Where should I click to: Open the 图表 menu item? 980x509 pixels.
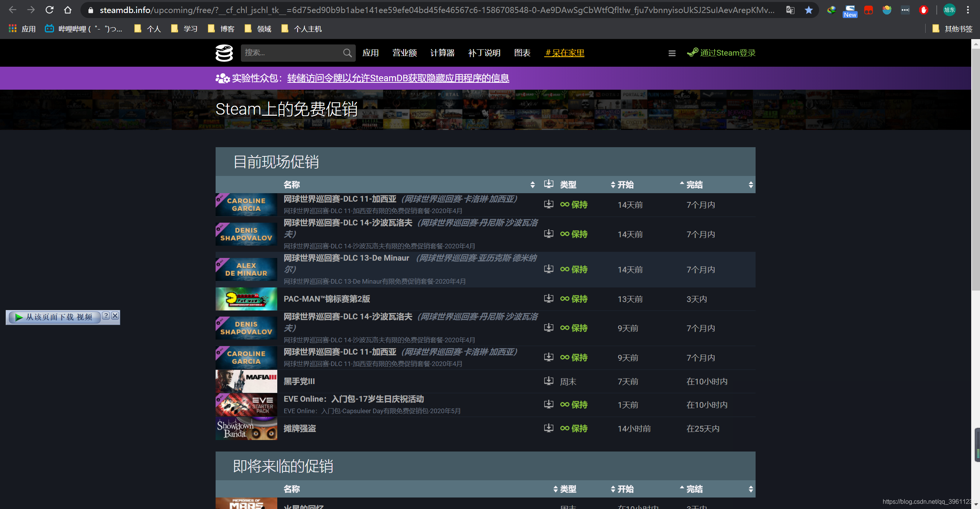[x=522, y=53]
